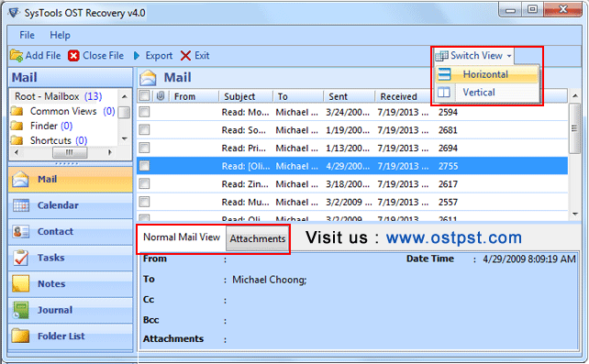
Task: Check the box for mail sized 2681
Action: pos(144,130)
